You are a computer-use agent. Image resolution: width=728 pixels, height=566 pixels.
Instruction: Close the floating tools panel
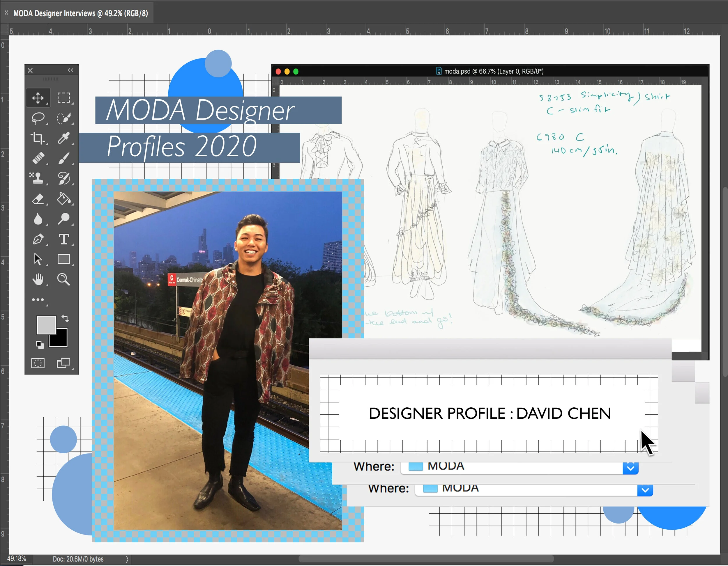(30, 70)
